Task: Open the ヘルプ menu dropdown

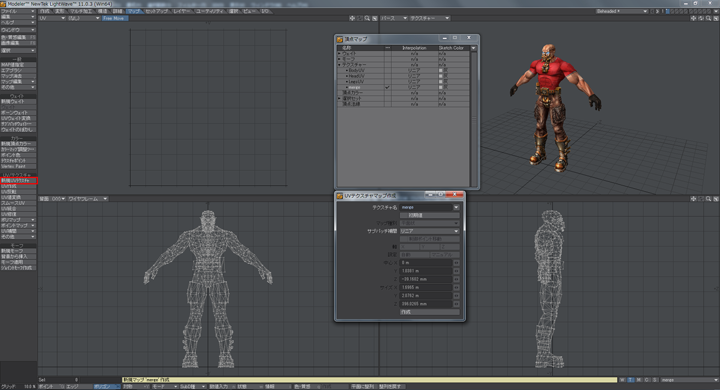Action: [18, 22]
